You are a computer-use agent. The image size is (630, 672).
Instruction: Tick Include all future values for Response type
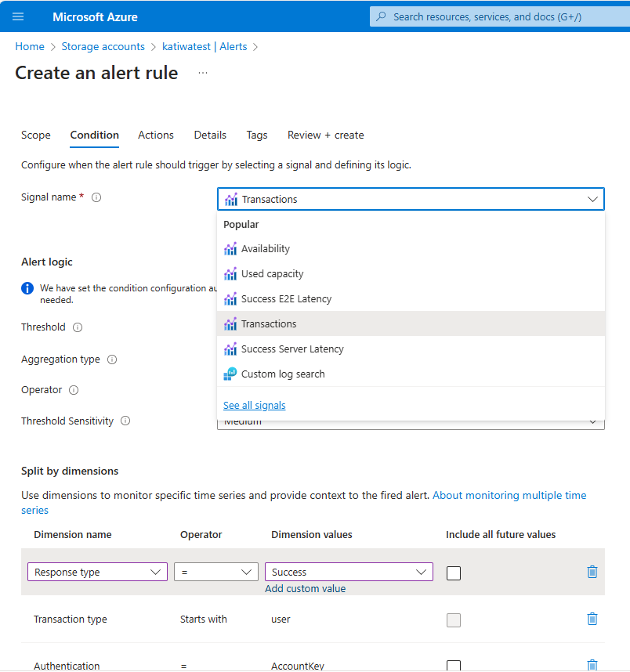(454, 573)
